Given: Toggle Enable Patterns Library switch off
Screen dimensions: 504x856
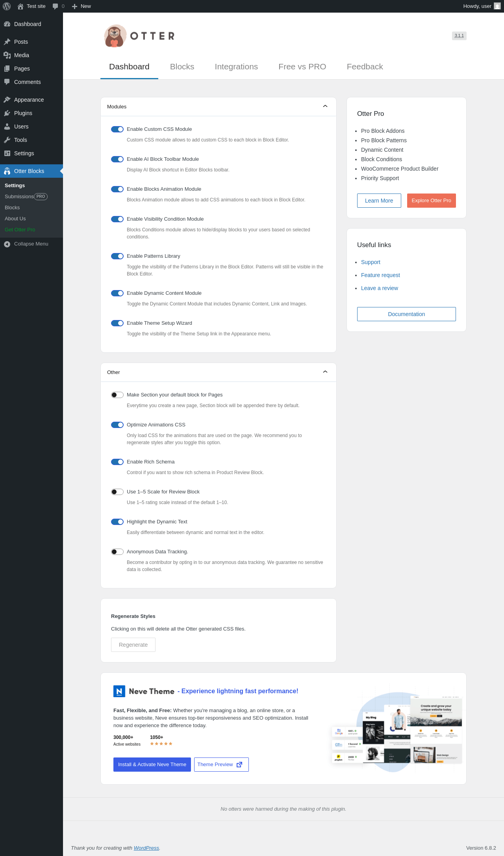Looking at the screenshot, I should coord(117,256).
